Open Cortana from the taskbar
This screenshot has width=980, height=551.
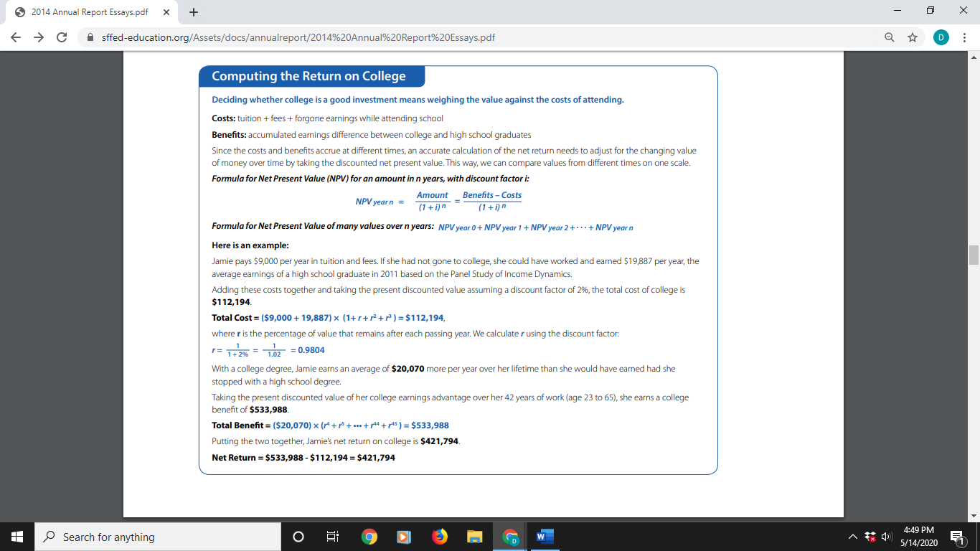tap(298, 537)
